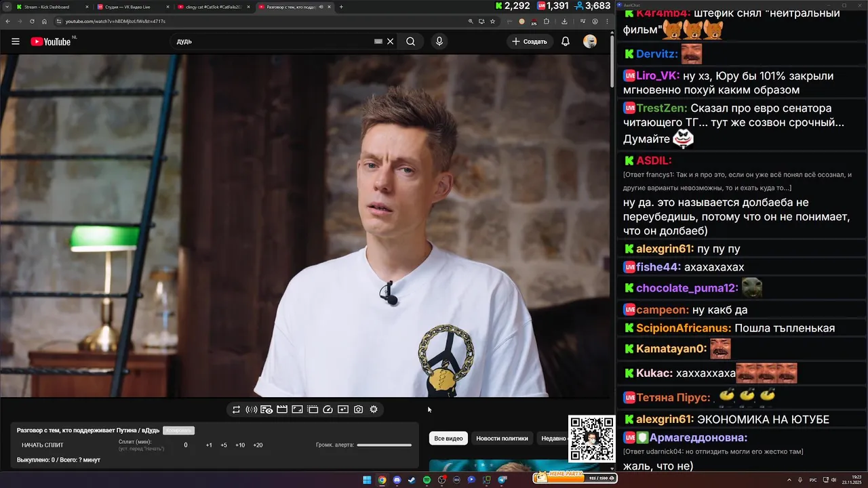Click TrestZen username in chat
Viewport: 868px width, 488px height.
662,108
